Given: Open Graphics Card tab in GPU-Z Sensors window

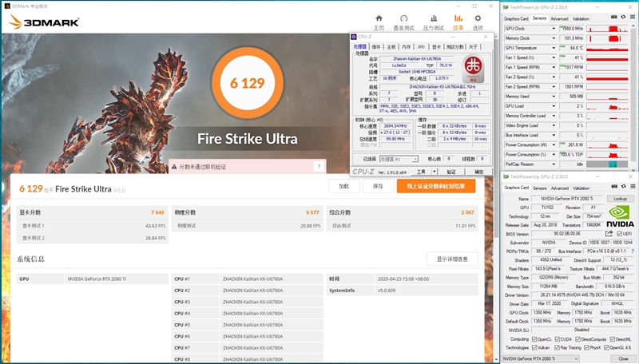Looking at the screenshot, I should pos(516,18).
